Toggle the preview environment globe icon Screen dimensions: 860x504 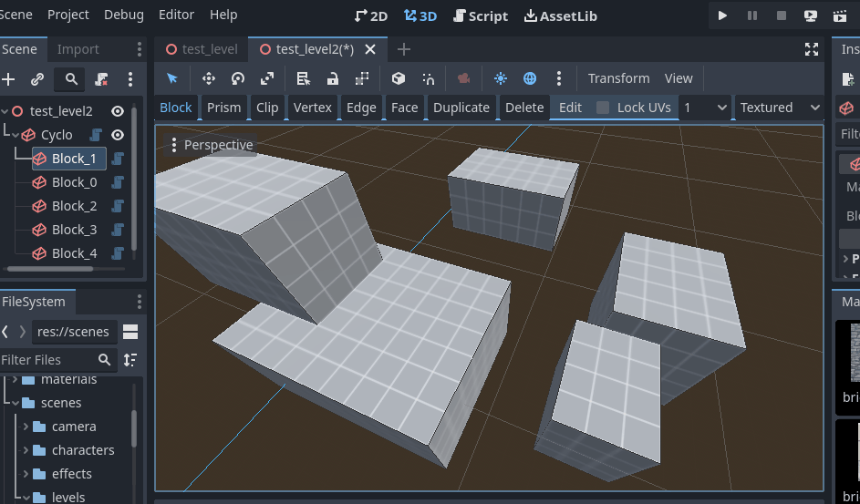(530, 78)
